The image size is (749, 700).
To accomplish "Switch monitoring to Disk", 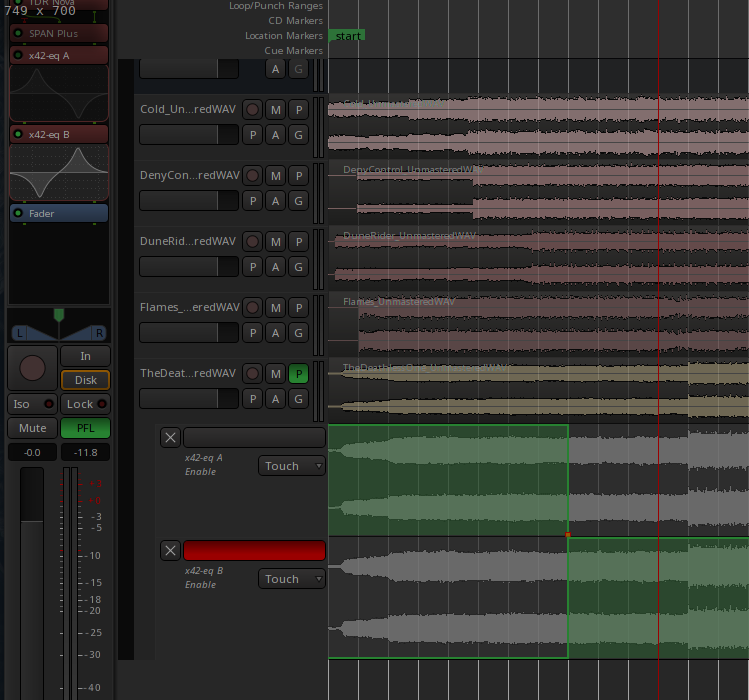I will (x=85, y=380).
